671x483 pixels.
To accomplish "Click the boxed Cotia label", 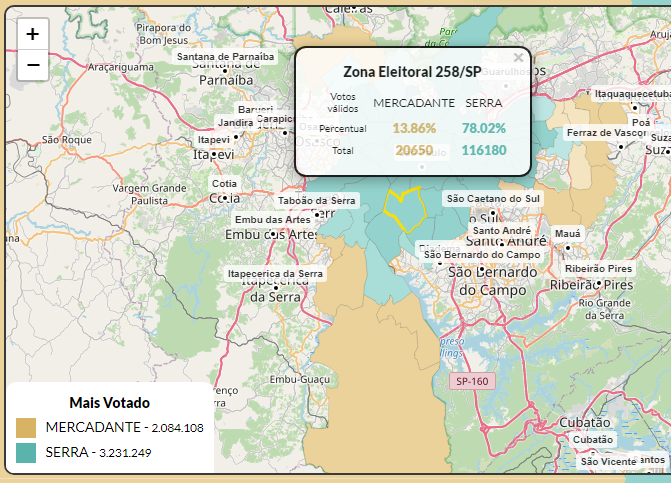I will pos(224,184).
